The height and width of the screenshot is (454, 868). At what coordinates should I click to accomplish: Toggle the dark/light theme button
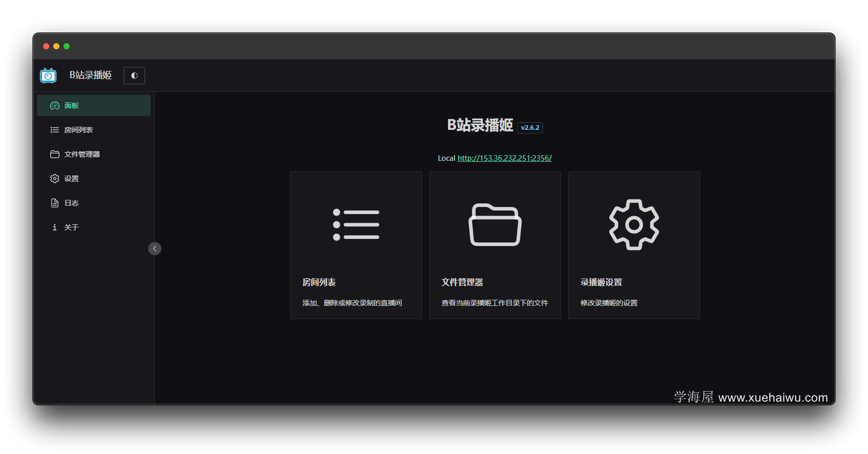134,76
